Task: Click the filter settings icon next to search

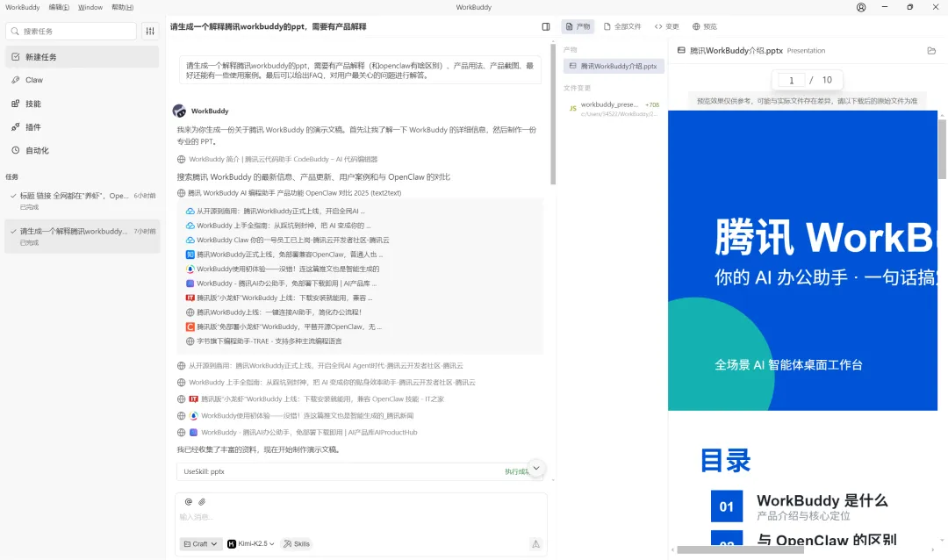Action: point(150,31)
